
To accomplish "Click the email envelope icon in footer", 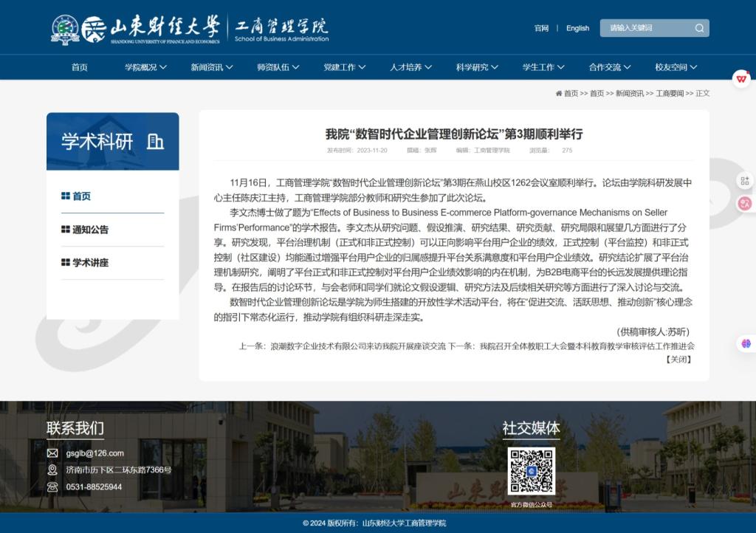I will click(x=52, y=453).
